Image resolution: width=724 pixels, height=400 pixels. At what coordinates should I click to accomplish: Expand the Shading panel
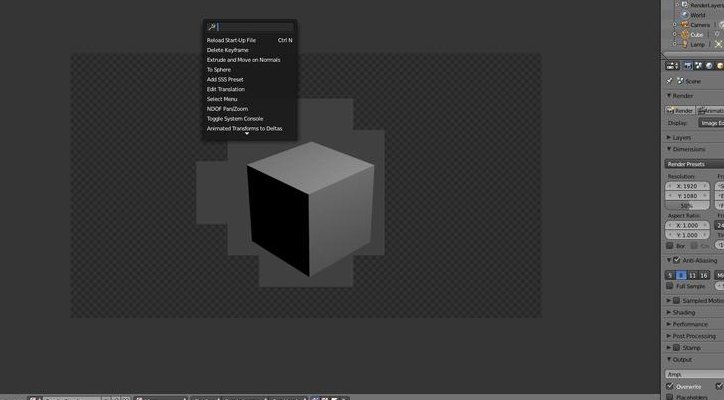click(669, 313)
